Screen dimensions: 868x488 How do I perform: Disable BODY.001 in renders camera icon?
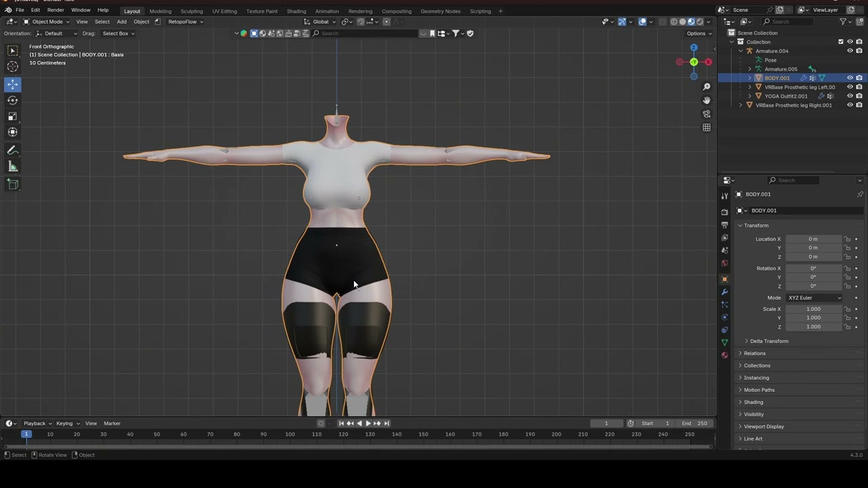[859, 78]
